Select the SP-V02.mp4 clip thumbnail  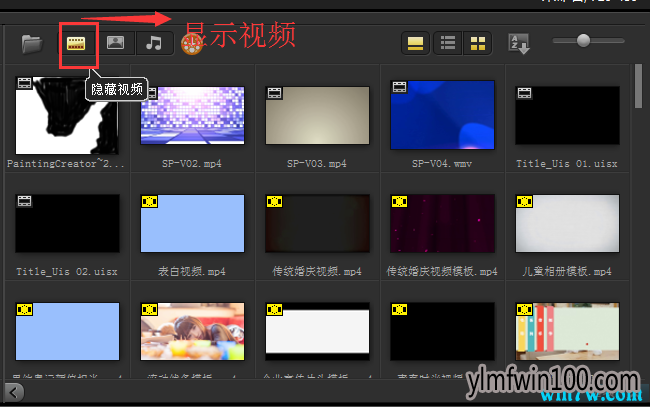tap(193, 115)
